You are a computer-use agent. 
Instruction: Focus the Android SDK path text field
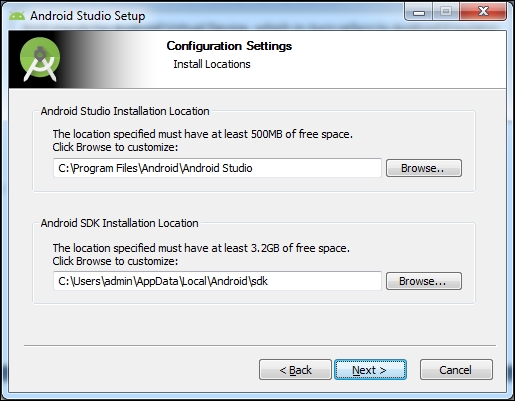[217, 281]
